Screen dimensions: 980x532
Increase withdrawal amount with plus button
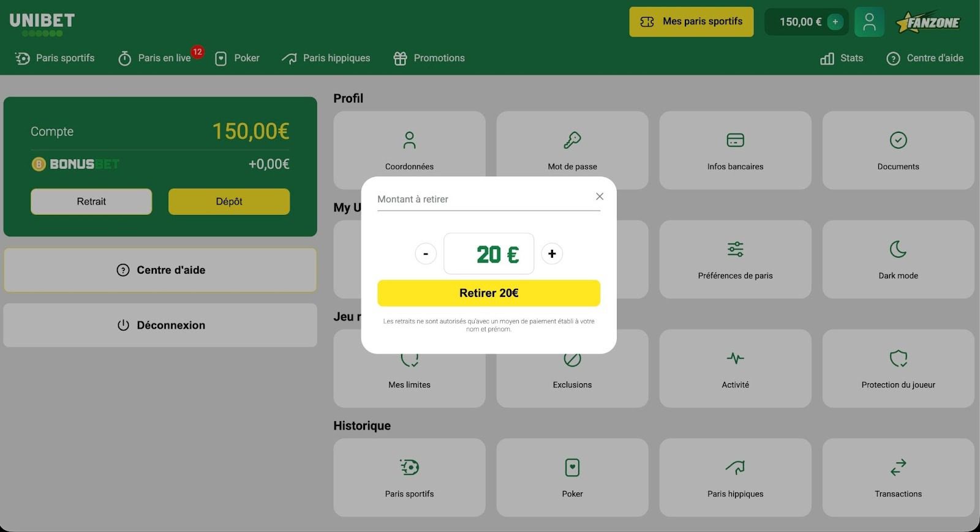coord(552,253)
